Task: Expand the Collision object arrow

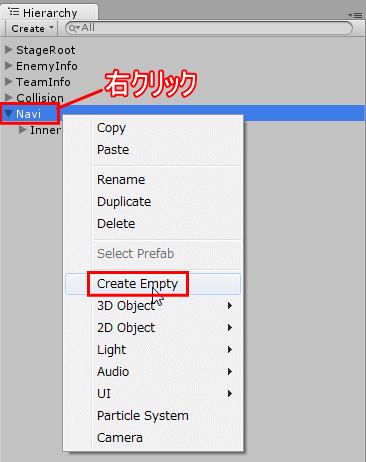Action: (9, 98)
